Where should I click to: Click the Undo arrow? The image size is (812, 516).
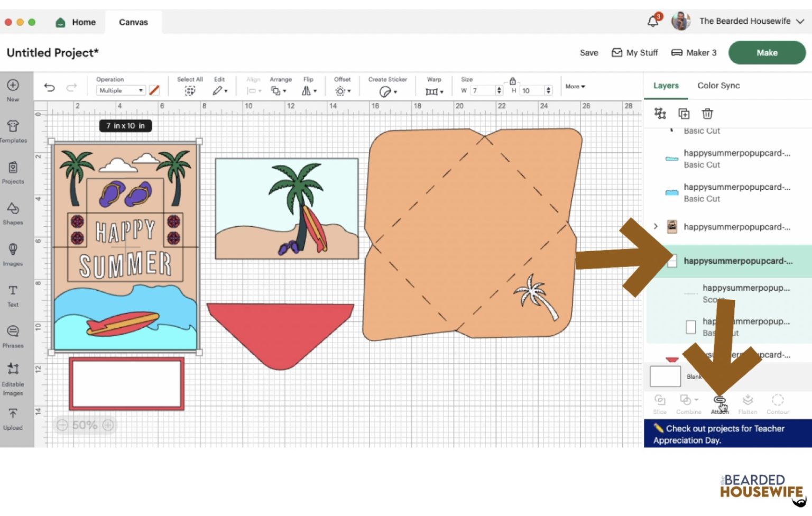(49, 87)
